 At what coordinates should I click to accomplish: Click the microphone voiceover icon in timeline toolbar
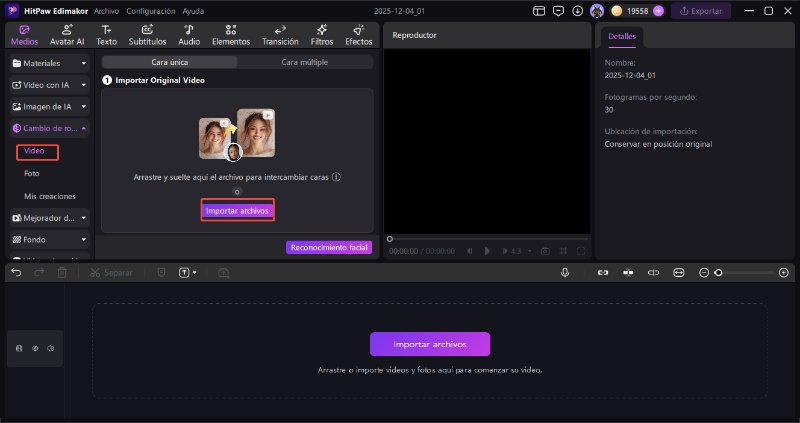tap(565, 272)
